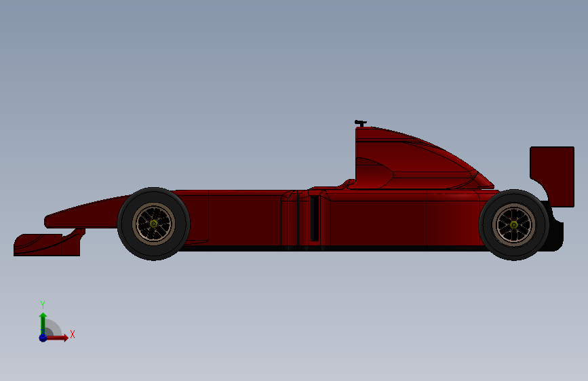Pick the yellow center nut on the rear wheel
This screenshot has width=588, height=381.
click(x=514, y=225)
